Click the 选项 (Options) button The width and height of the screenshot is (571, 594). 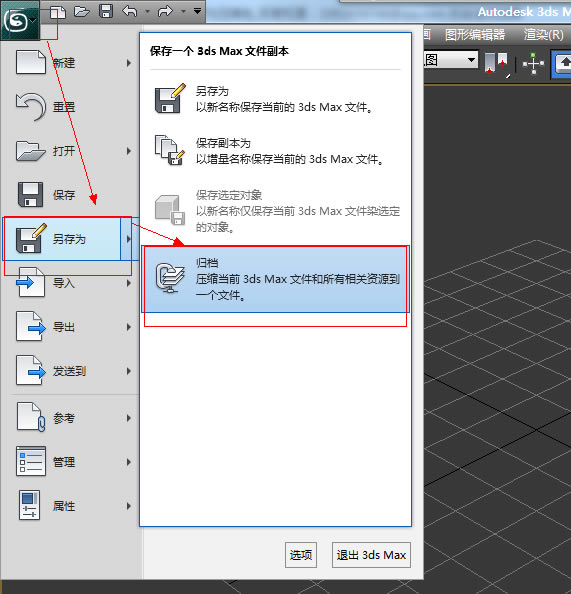click(x=301, y=555)
